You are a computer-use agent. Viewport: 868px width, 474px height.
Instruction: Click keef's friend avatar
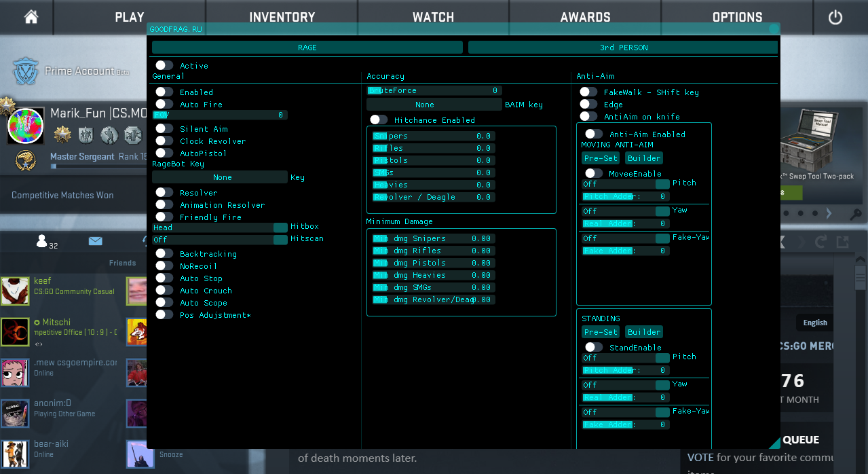click(15, 291)
